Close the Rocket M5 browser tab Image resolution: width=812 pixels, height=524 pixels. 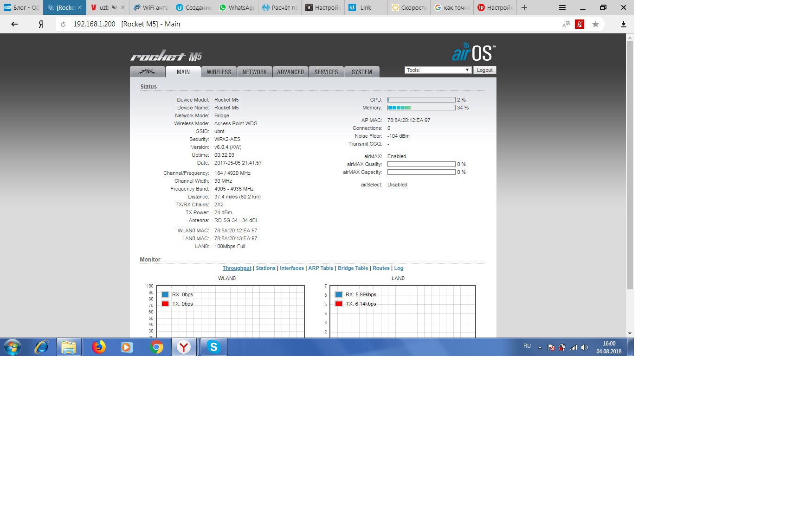coord(80,7)
